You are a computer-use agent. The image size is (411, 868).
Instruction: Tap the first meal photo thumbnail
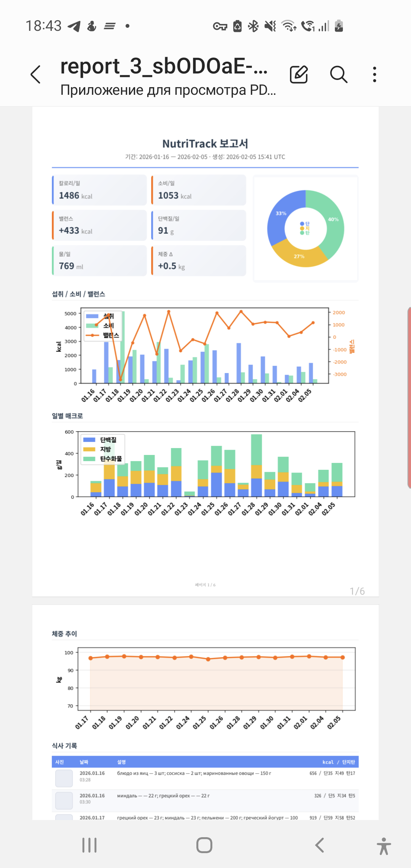click(x=64, y=778)
